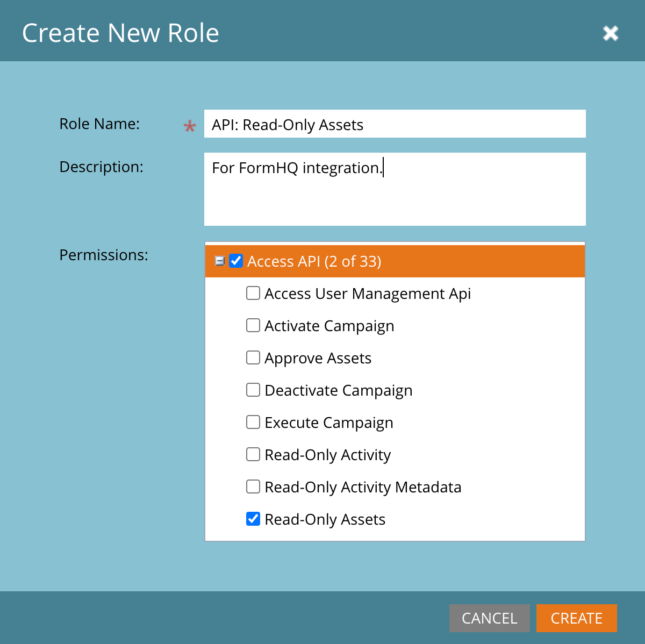The height and width of the screenshot is (644, 645).
Task: Enable Access User Management Api permission
Action: tap(253, 293)
